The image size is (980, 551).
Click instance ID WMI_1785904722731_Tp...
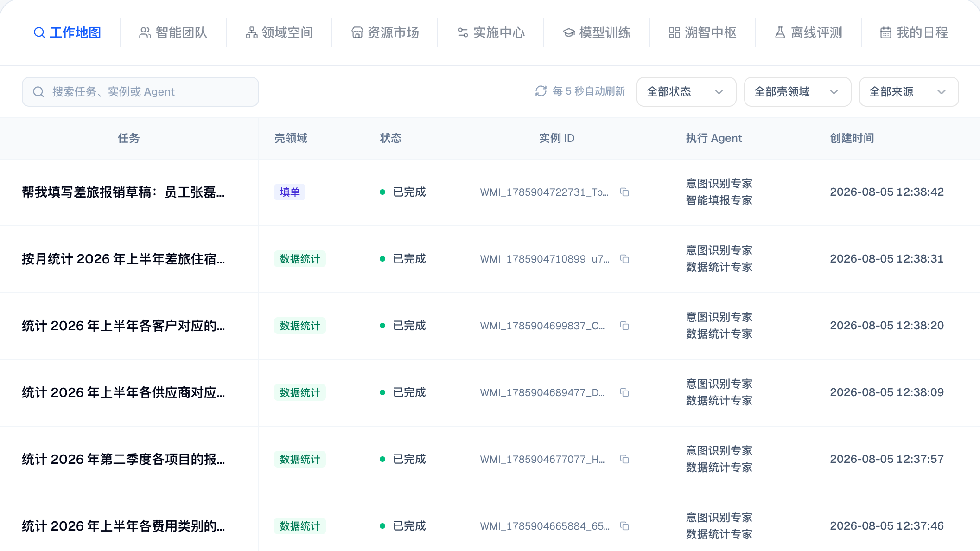point(544,192)
